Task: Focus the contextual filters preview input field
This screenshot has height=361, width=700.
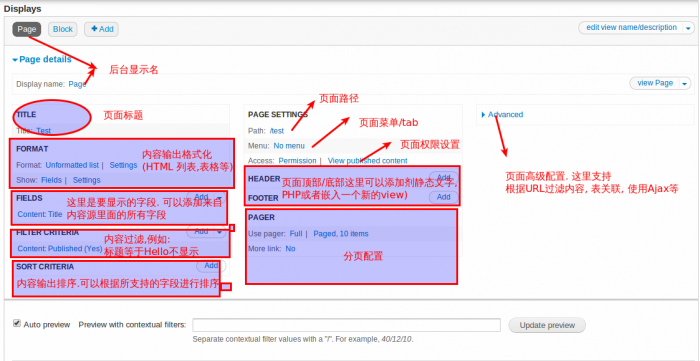Action: point(346,325)
